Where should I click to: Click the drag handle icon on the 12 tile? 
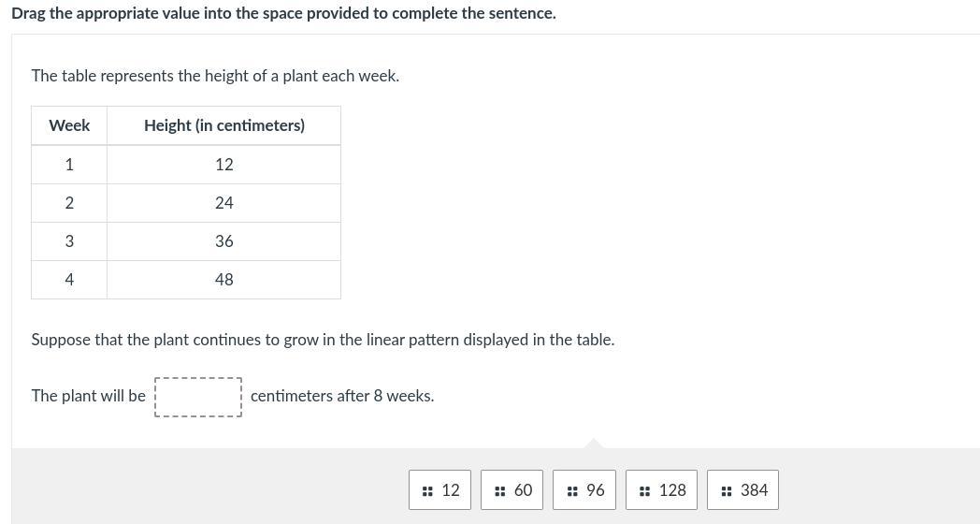[427, 490]
